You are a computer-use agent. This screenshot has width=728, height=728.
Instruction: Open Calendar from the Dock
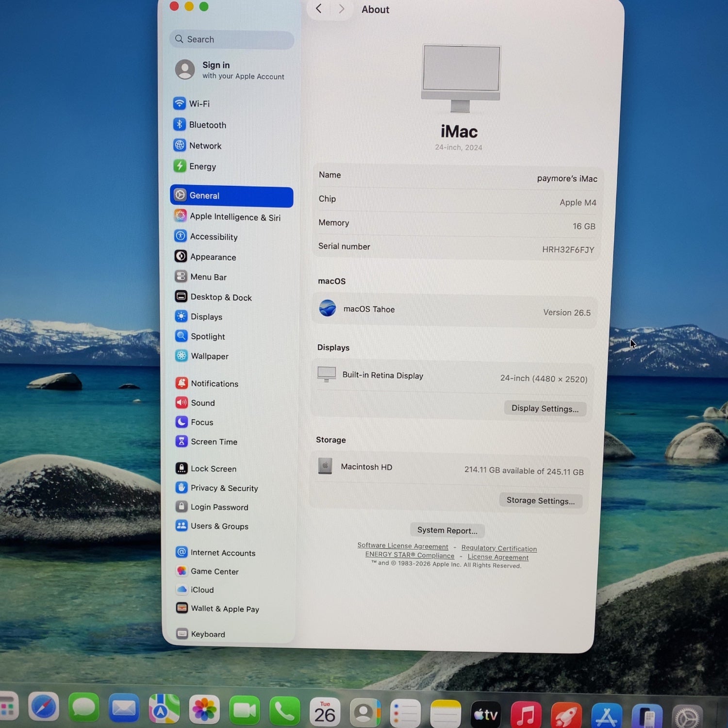tap(325, 713)
